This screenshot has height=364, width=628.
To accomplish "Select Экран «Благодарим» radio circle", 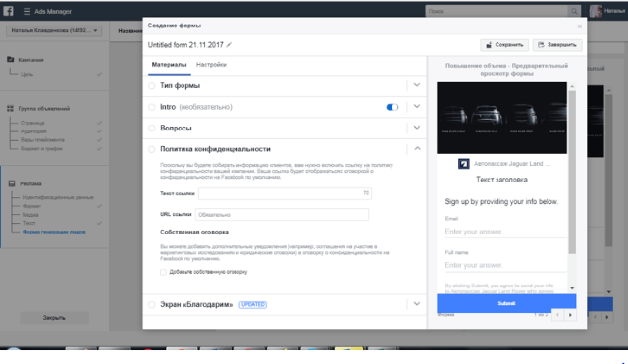I will (152, 305).
